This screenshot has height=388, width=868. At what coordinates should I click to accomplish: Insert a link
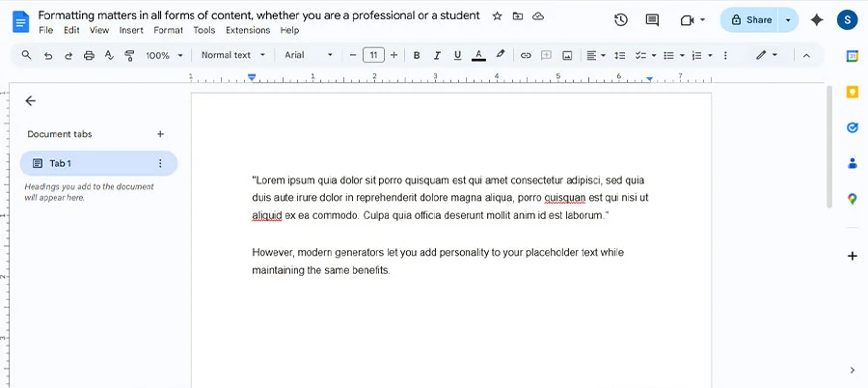click(526, 55)
